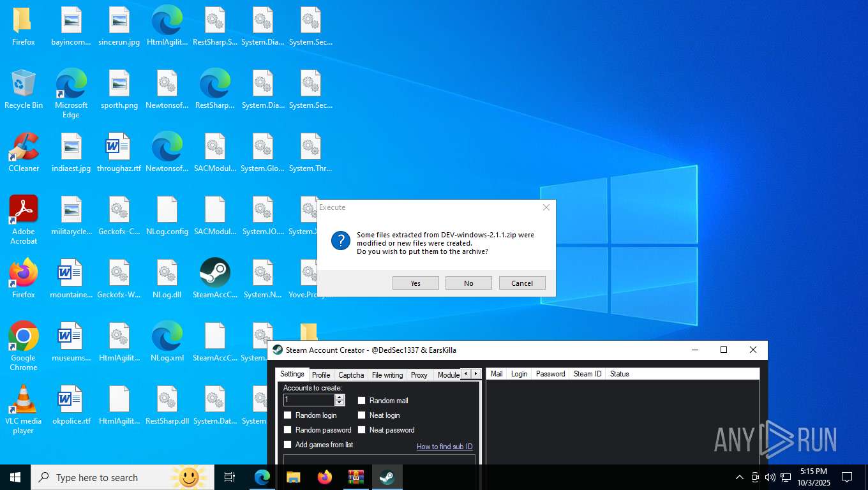The width and height of the screenshot is (868, 490).
Task: Select sincerun.jpg file on desktop
Action: click(119, 27)
